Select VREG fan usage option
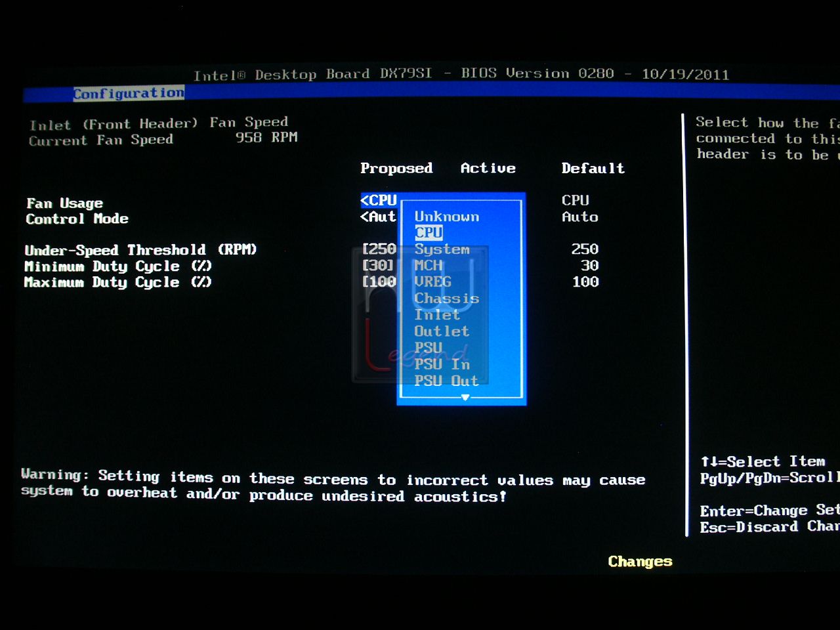 pyautogui.click(x=432, y=282)
